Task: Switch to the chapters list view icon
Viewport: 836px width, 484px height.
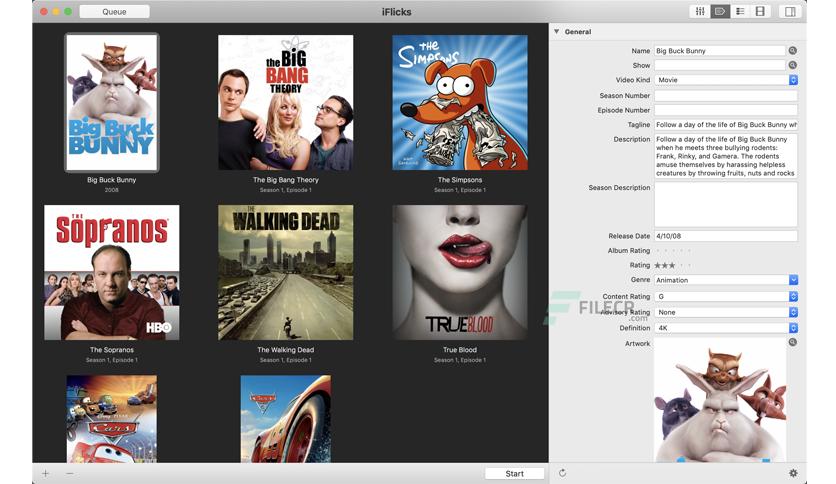Action: pos(740,11)
